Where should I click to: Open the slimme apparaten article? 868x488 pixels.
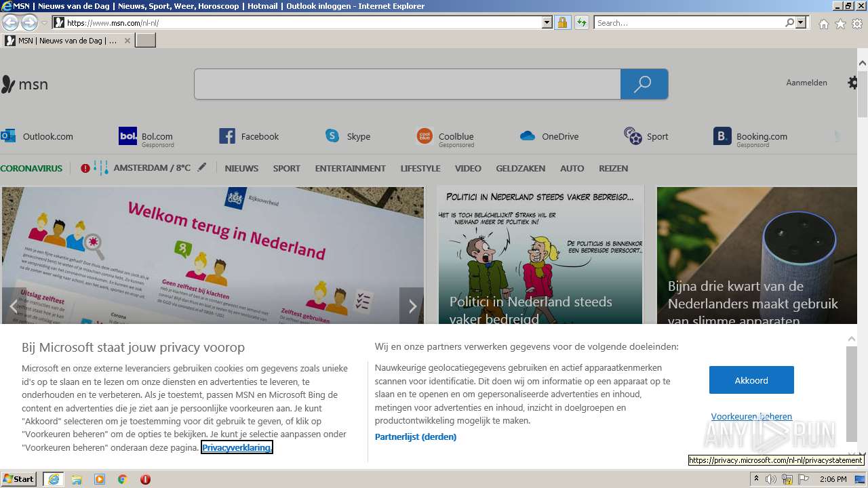757,256
